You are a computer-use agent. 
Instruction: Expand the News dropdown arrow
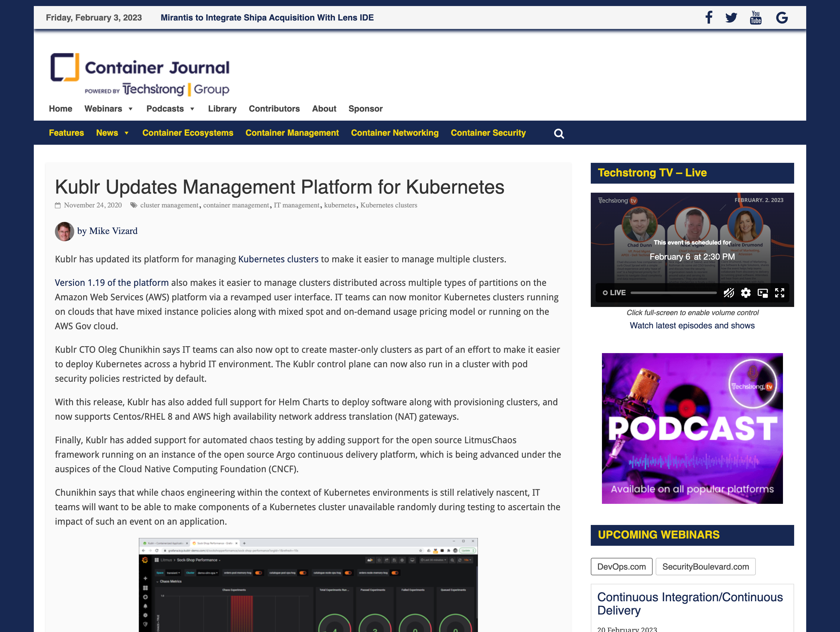[126, 133]
